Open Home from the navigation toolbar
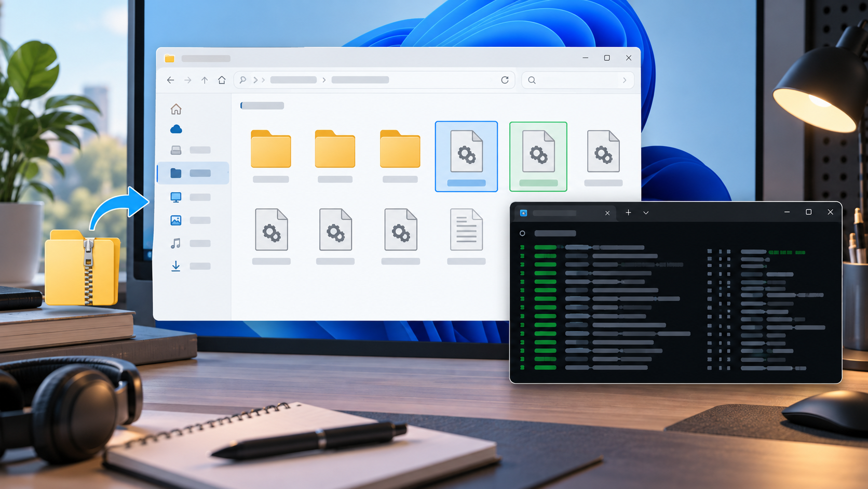The image size is (868, 489). 222,80
